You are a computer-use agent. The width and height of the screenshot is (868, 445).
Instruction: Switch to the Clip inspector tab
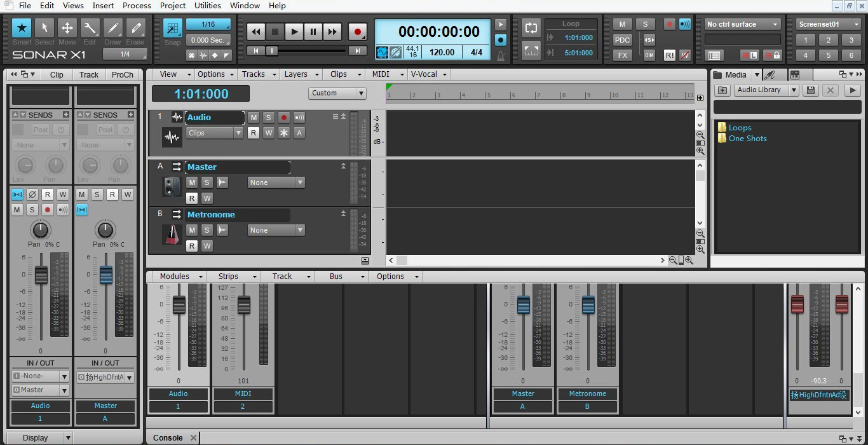57,74
